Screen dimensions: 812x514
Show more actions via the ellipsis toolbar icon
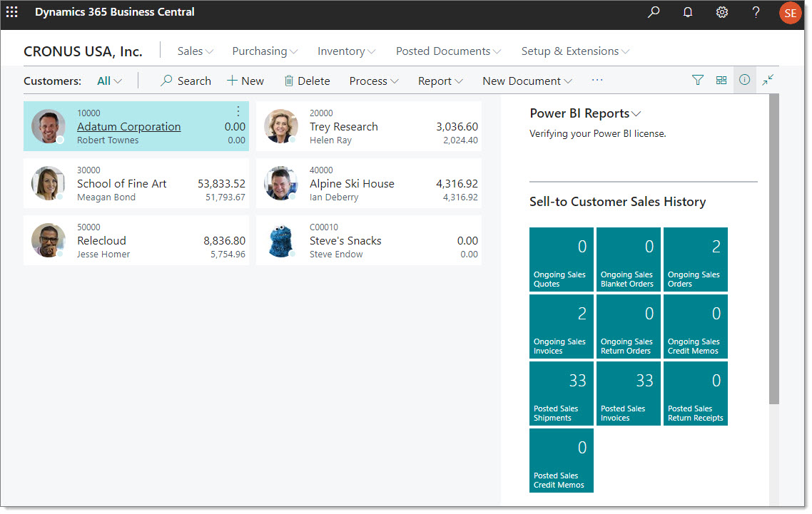point(597,81)
